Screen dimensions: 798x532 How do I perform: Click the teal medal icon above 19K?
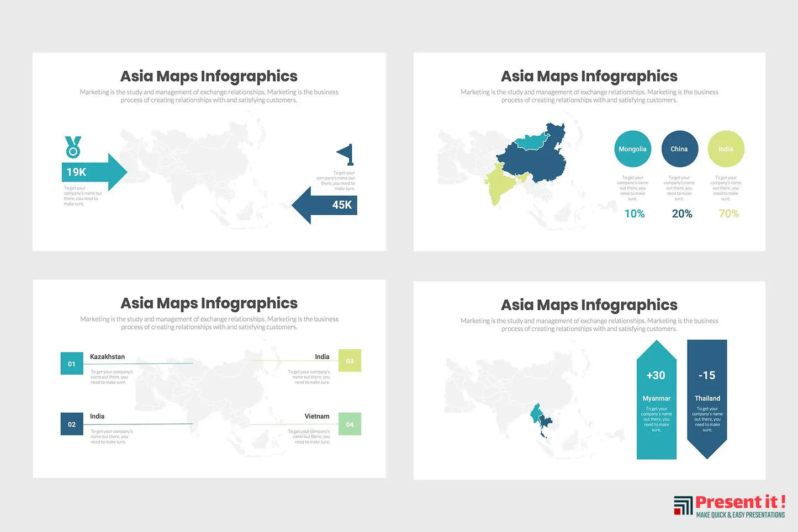73,147
